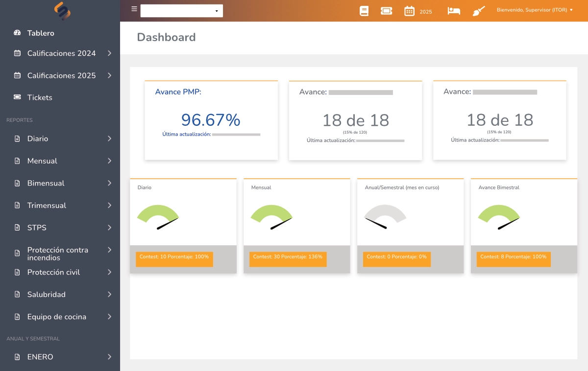This screenshot has height=371, width=588.
Task: Select Mensual report menu item
Action: pos(42,161)
